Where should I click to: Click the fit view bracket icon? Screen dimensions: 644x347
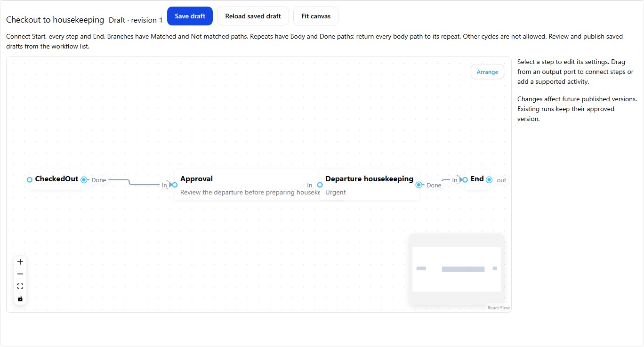point(20,286)
